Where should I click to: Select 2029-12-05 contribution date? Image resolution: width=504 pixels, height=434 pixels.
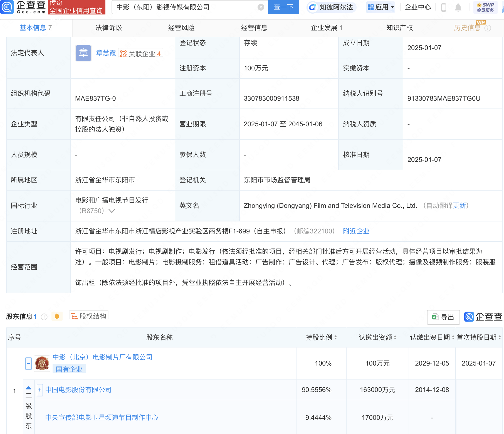(x=432, y=363)
